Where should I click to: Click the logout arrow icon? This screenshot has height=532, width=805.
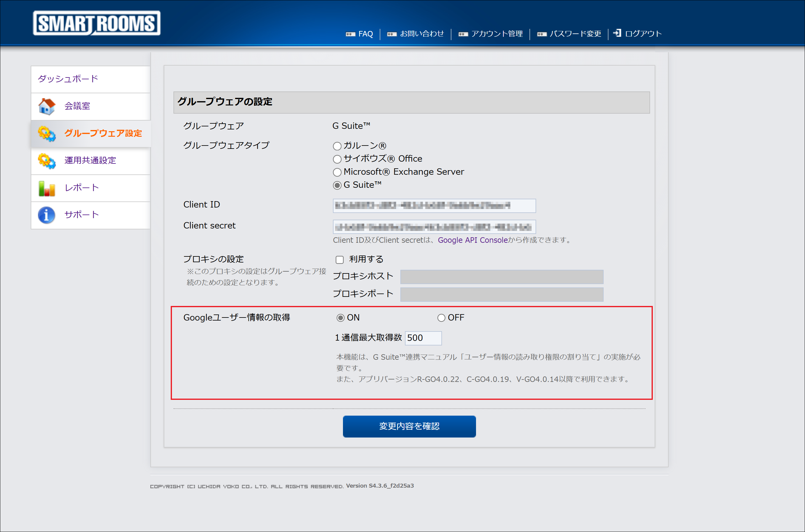[617, 33]
